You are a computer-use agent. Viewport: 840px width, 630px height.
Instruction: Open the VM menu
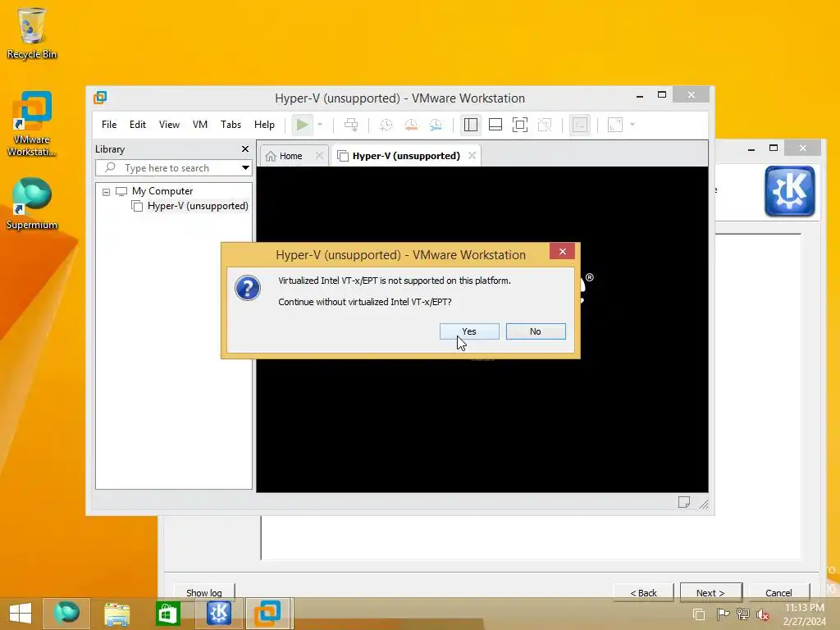(x=200, y=125)
